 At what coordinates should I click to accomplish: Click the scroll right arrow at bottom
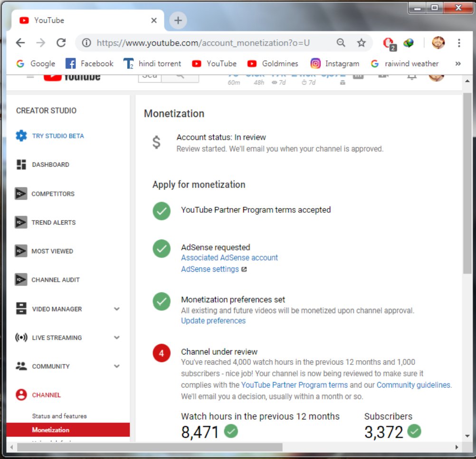(457, 447)
